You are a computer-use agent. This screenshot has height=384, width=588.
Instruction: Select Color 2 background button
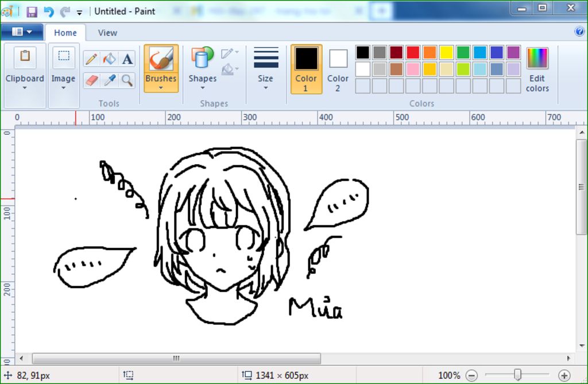pos(338,69)
